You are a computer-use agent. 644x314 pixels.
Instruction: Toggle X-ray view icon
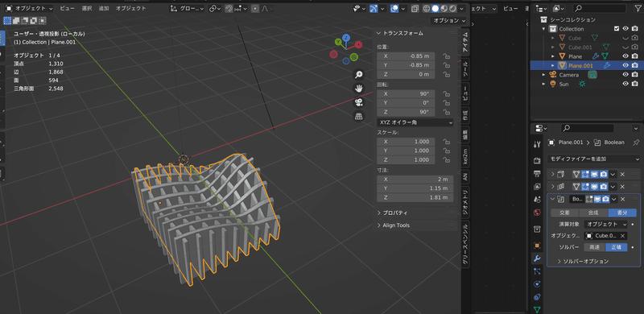[415, 8]
